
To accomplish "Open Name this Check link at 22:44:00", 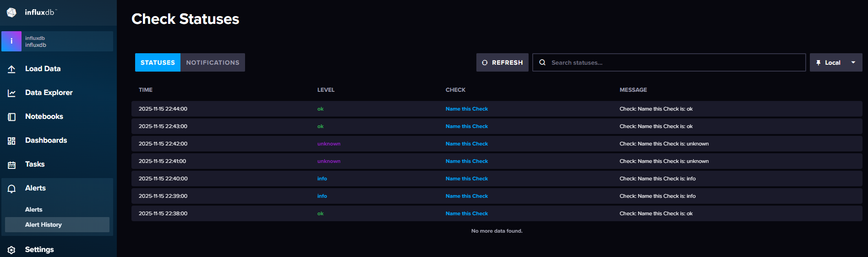I will (x=466, y=109).
